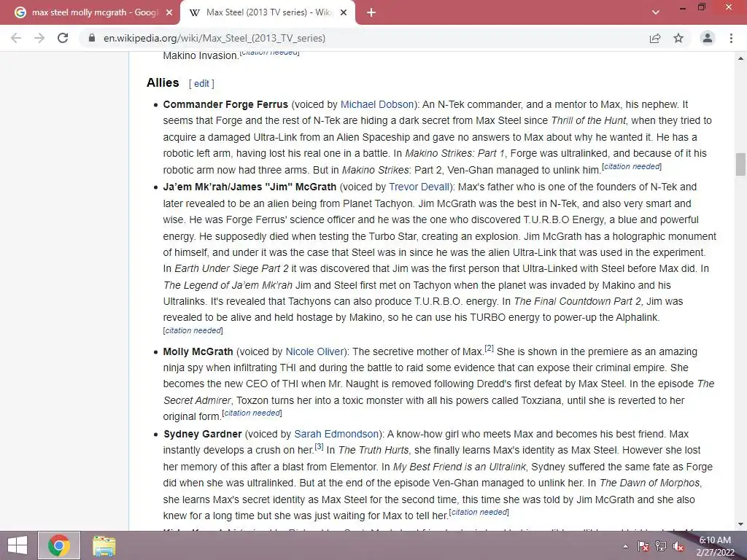Open Trevor Devall link
747x560 pixels.
tap(419, 187)
